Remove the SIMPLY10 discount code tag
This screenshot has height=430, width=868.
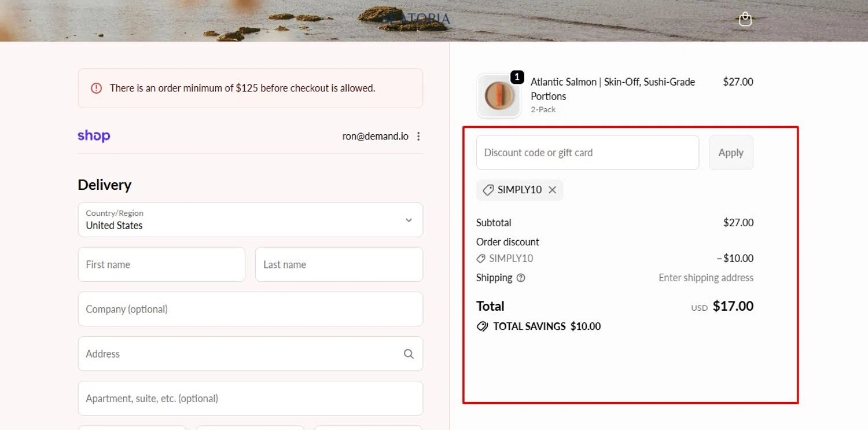tap(552, 190)
